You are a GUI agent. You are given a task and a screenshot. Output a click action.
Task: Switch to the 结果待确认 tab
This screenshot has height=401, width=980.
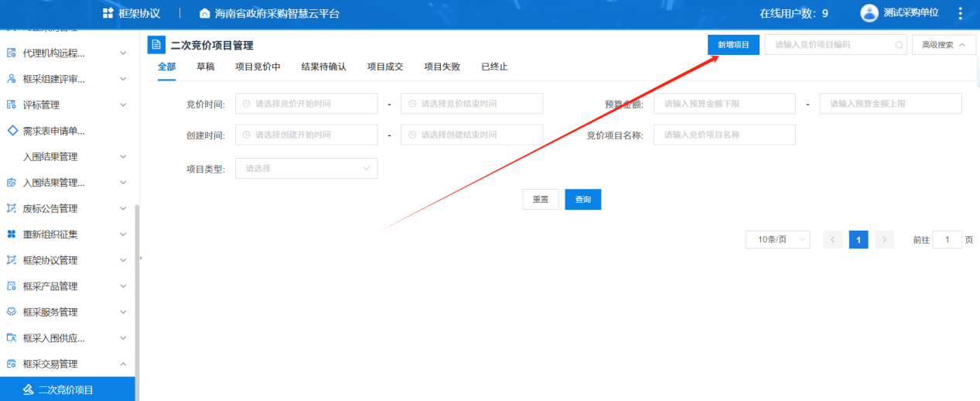pyautogui.click(x=323, y=67)
